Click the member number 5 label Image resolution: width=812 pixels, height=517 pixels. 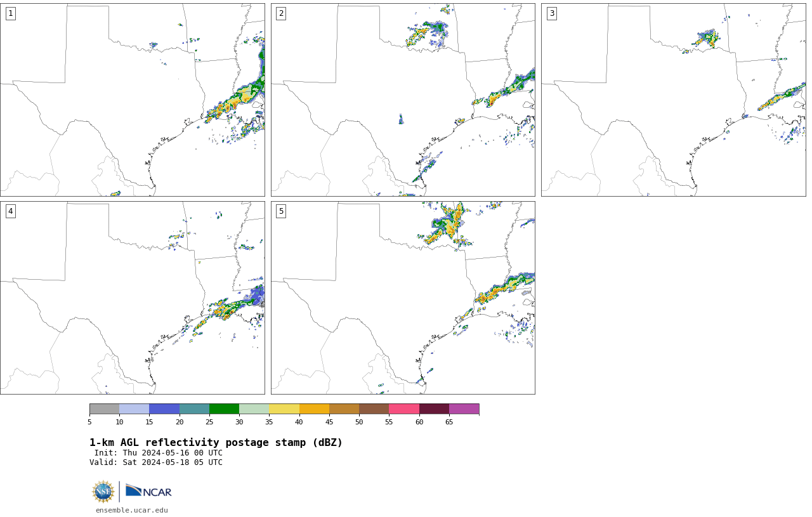281,211
